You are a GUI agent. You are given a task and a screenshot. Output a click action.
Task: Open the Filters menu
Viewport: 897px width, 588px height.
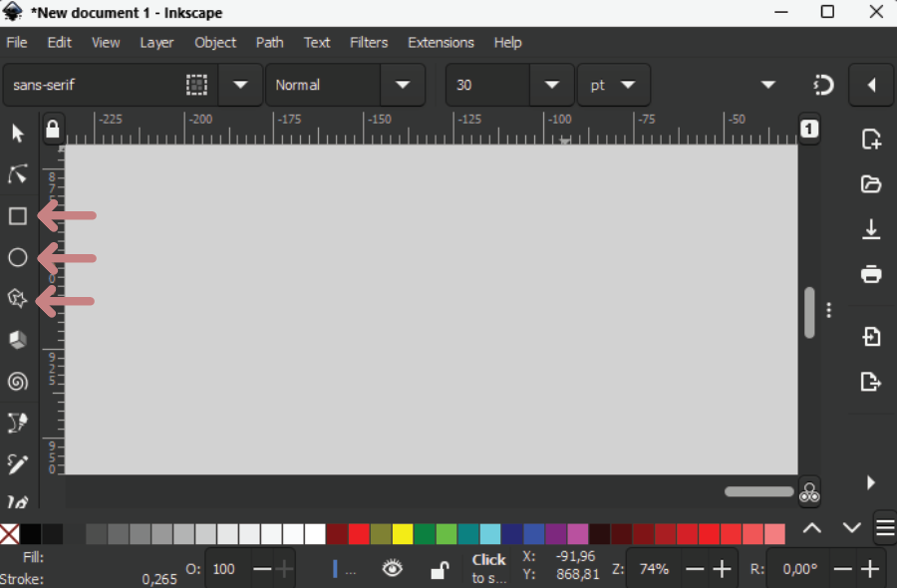tap(369, 43)
